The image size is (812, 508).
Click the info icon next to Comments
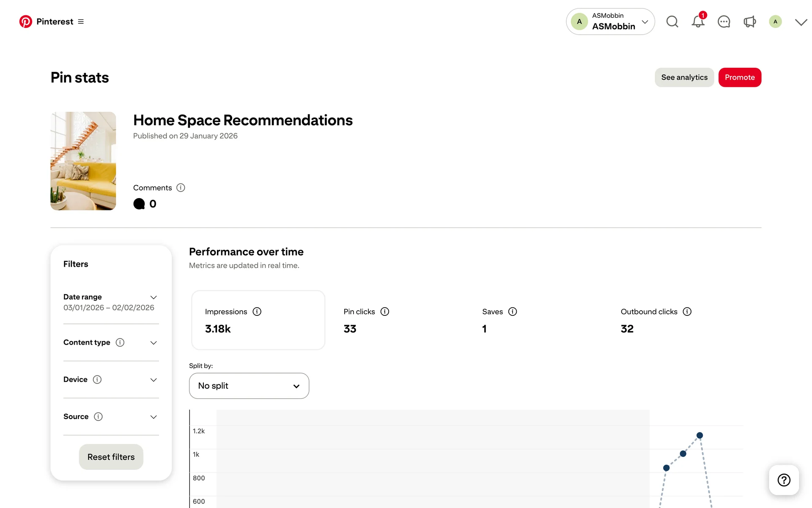point(181,188)
